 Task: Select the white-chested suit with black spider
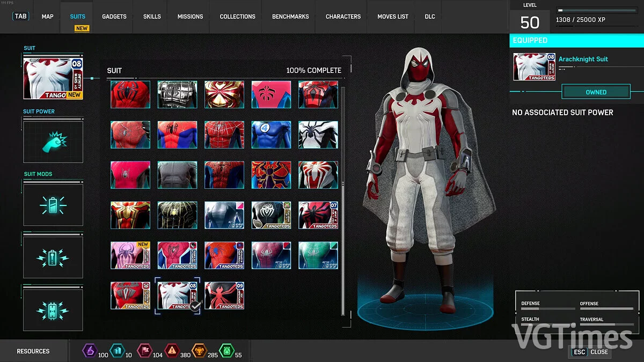pyautogui.click(x=318, y=135)
